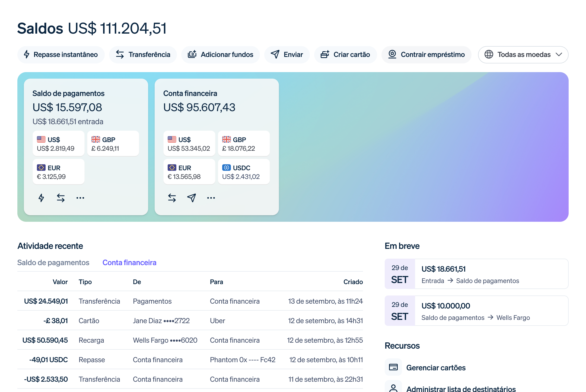Viewport: 586px width, 392px height.
Task: Open the ellipsis menu on Conta financeira card
Action: (211, 198)
